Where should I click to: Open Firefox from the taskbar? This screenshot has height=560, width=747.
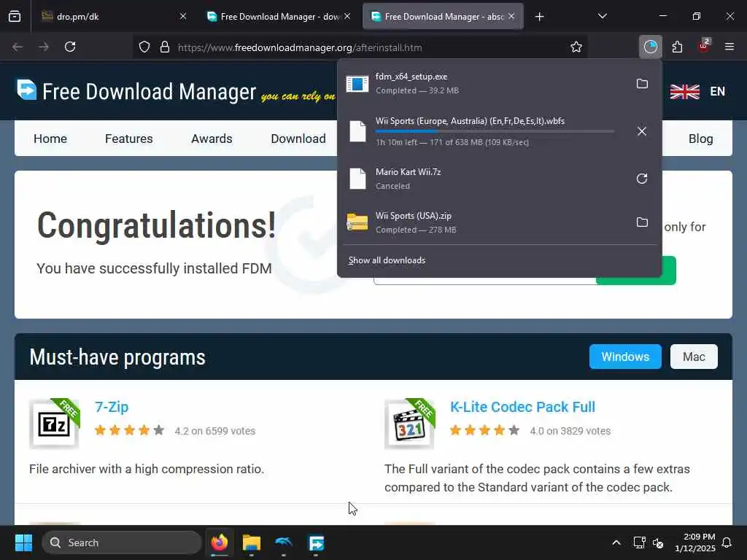coord(220,542)
